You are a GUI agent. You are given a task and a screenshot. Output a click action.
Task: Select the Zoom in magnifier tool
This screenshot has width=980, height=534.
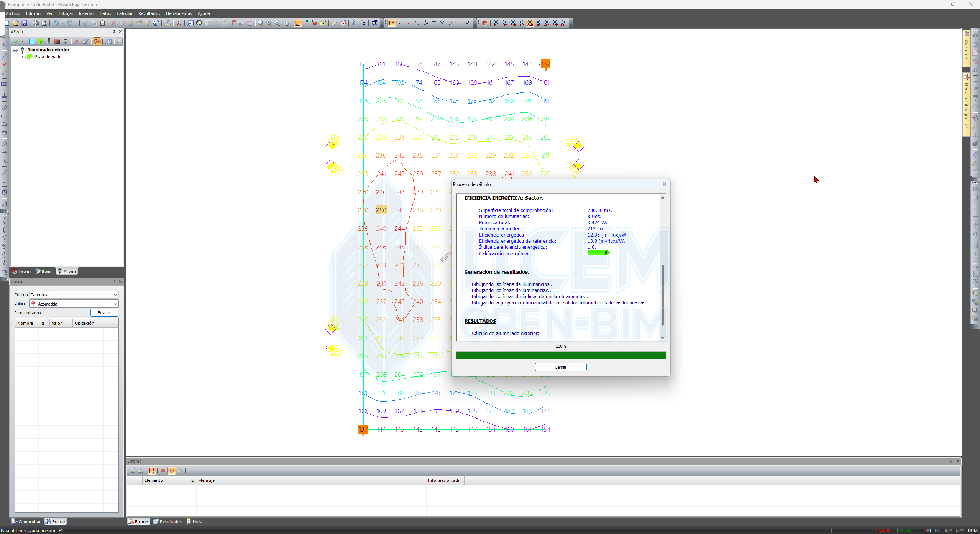click(x=269, y=23)
